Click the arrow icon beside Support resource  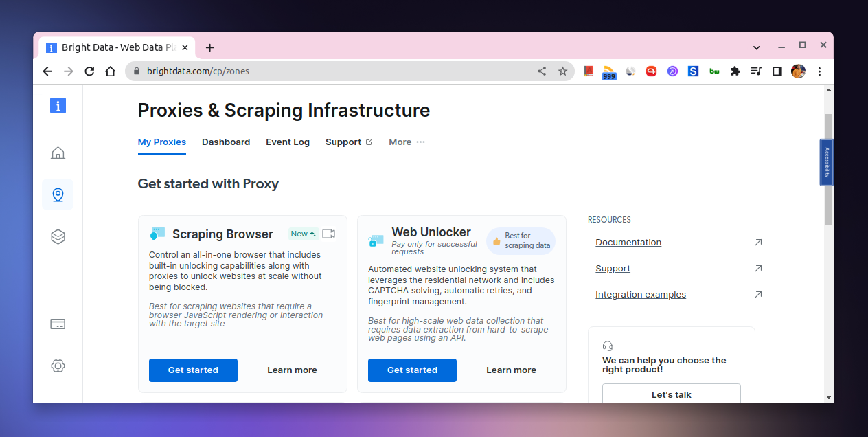click(758, 268)
